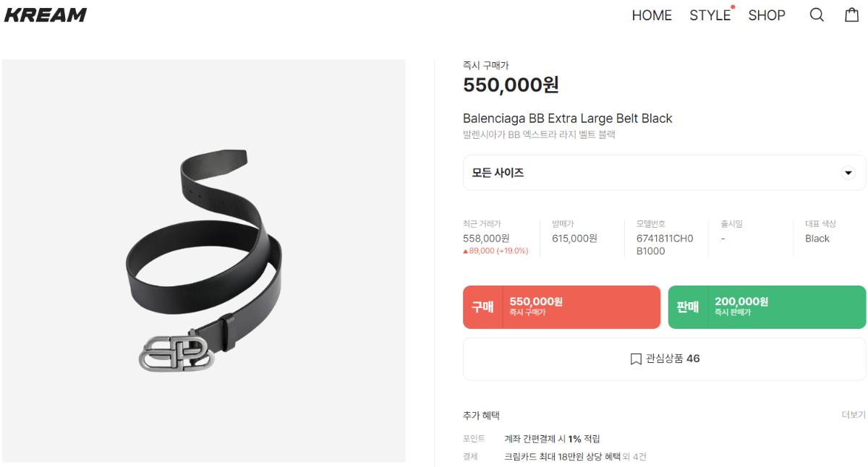The width and height of the screenshot is (868, 467).
Task: Click the KREAM logo
Action: click(46, 14)
